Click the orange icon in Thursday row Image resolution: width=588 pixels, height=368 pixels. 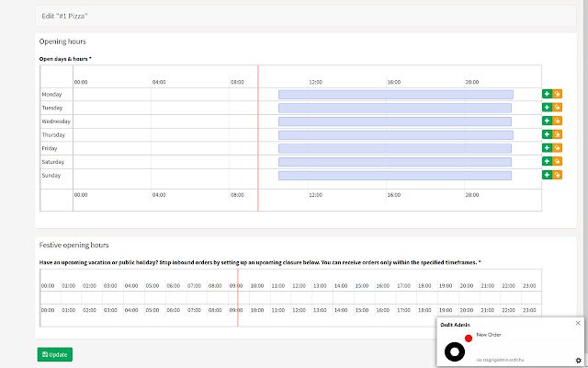tap(557, 134)
